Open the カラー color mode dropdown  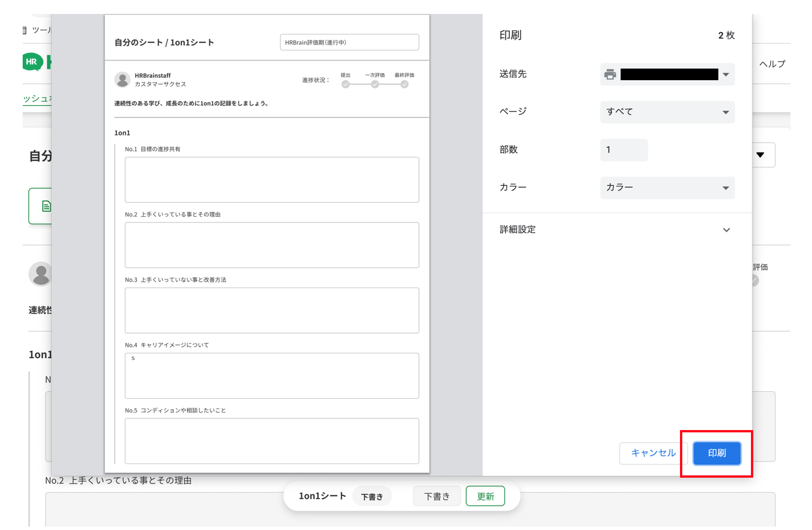click(667, 188)
